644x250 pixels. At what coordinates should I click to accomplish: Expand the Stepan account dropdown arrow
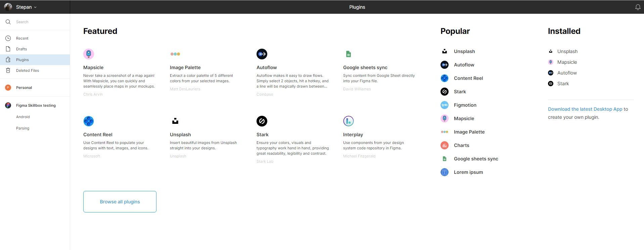(35, 7)
